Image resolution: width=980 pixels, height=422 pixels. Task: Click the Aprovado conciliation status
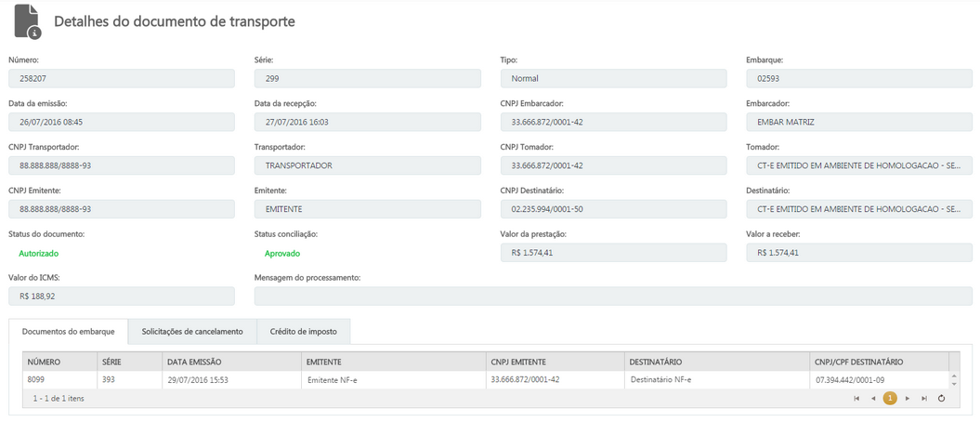282,253
